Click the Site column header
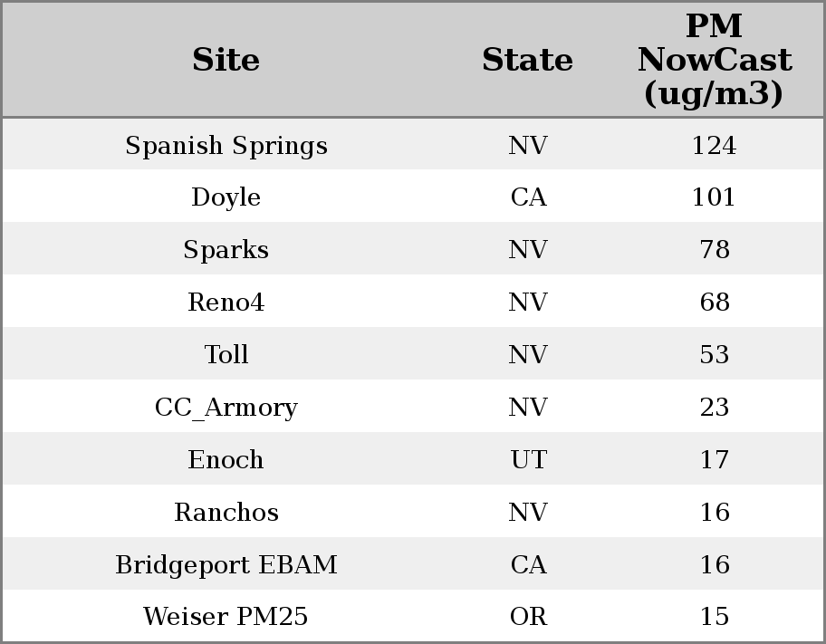Viewport: 826px width, 644px height. 226,61
